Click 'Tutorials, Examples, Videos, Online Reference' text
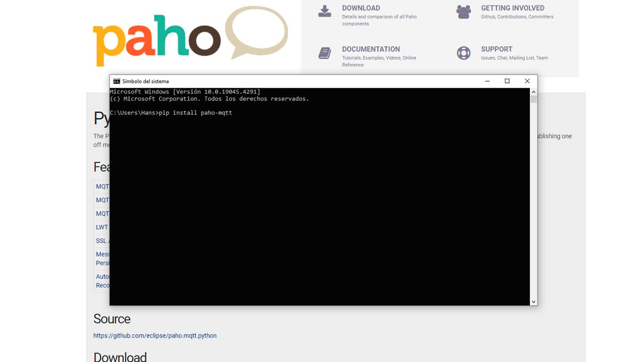The height and width of the screenshot is (362, 644). click(x=379, y=61)
